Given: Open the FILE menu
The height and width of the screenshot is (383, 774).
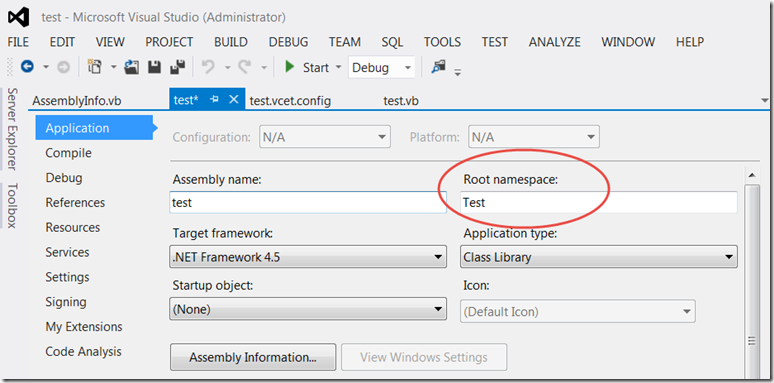Looking at the screenshot, I should (x=18, y=42).
